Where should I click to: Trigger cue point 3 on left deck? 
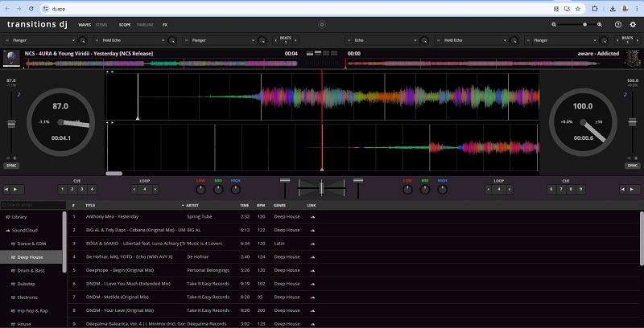point(82,189)
